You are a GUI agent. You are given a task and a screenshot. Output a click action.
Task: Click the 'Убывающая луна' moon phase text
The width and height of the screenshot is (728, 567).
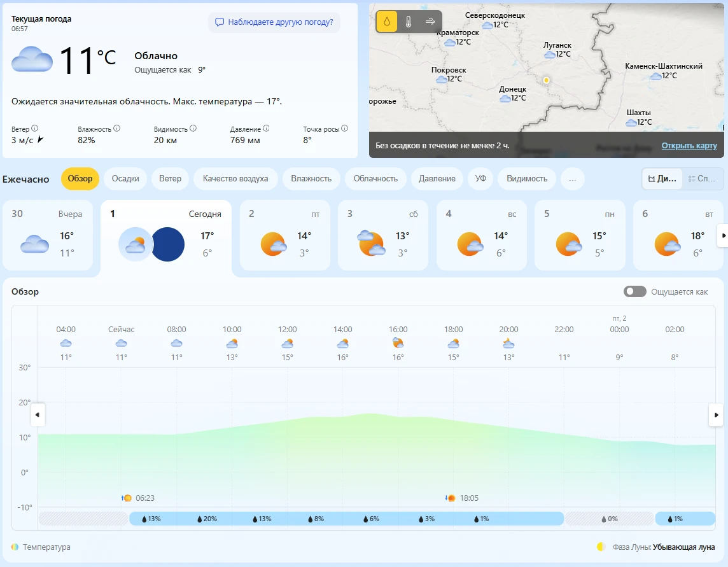click(x=683, y=547)
